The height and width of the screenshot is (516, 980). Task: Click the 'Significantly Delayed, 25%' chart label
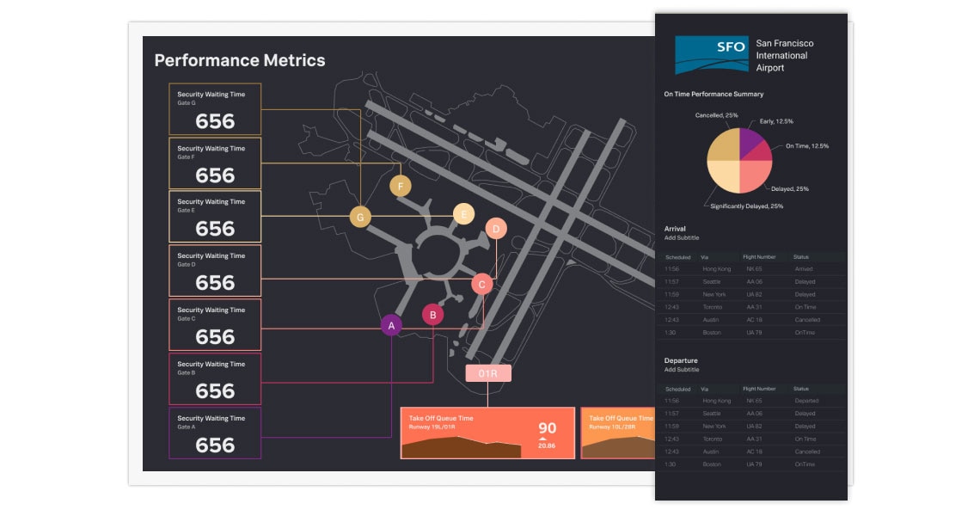(746, 206)
